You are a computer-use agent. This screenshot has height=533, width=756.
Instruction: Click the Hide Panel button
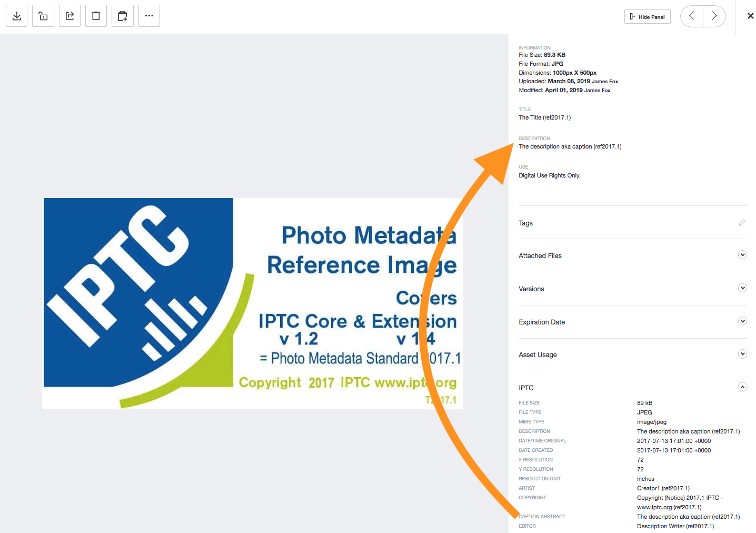[x=648, y=17]
